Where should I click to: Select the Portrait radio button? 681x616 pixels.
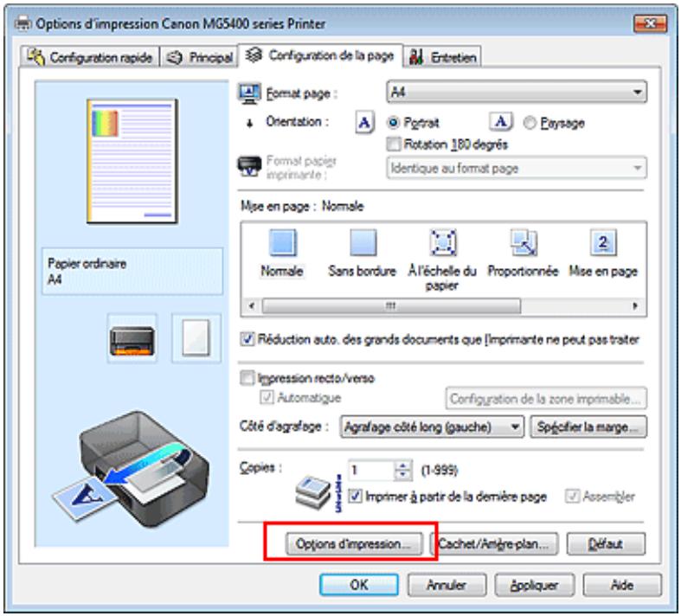(x=393, y=123)
